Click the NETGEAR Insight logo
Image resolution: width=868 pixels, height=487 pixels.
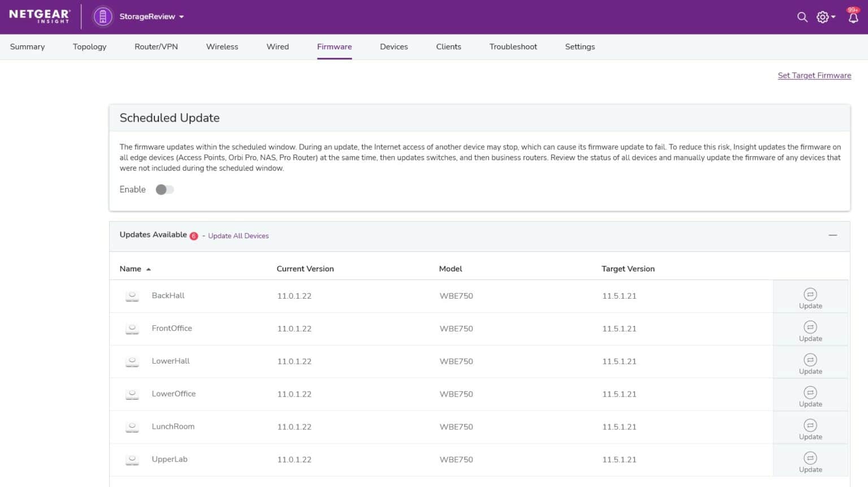click(x=40, y=16)
